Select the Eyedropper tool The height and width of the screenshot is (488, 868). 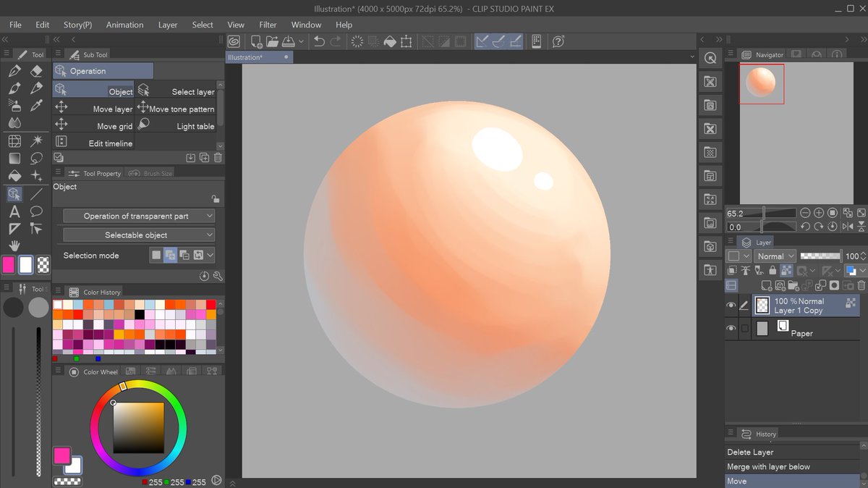(x=36, y=106)
